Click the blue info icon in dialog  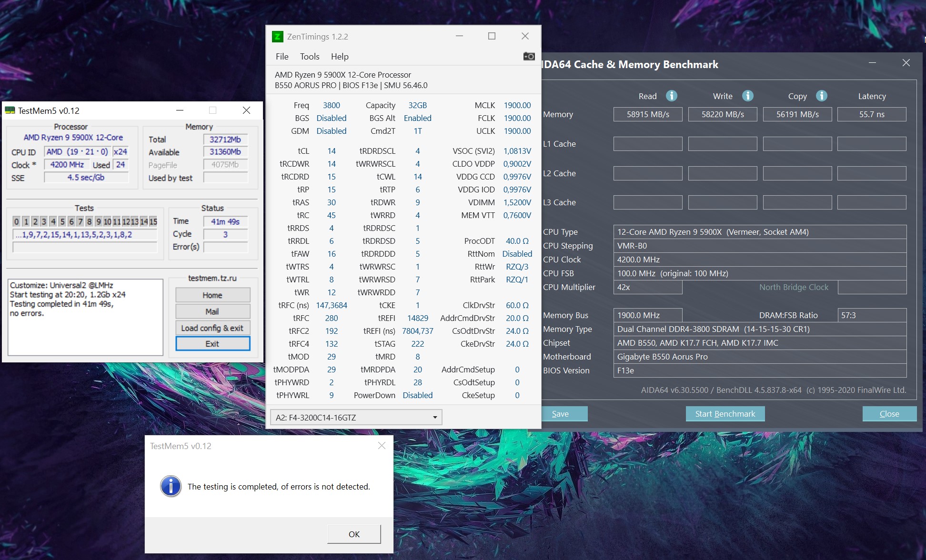point(171,486)
